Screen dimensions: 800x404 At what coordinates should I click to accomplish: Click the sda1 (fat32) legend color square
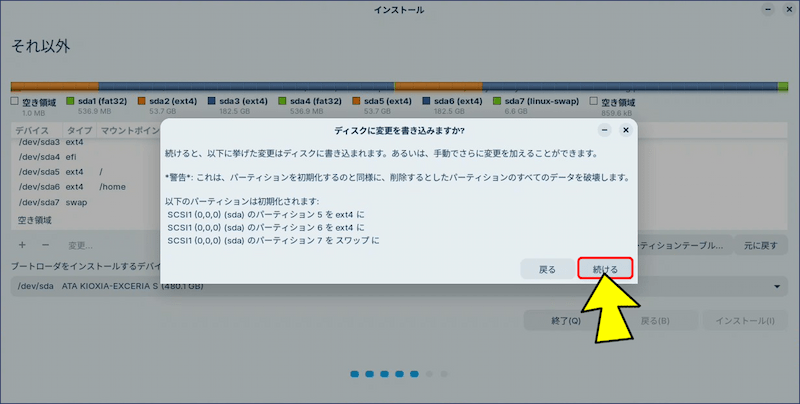(x=71, y=101)
